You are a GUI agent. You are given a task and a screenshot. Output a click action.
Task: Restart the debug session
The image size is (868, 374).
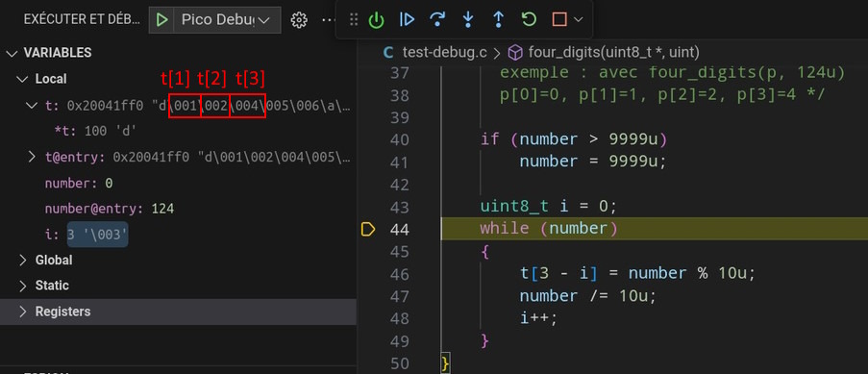coord(529,20)
